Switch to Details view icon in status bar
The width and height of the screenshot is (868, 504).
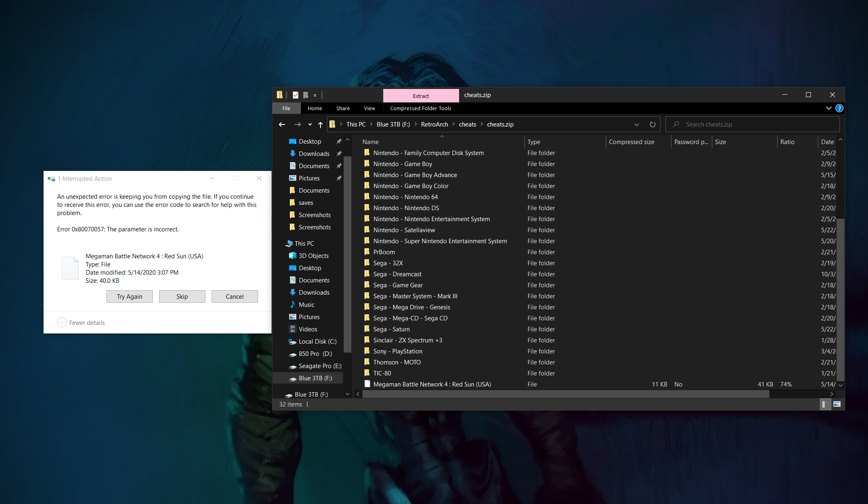coord(824,404)
